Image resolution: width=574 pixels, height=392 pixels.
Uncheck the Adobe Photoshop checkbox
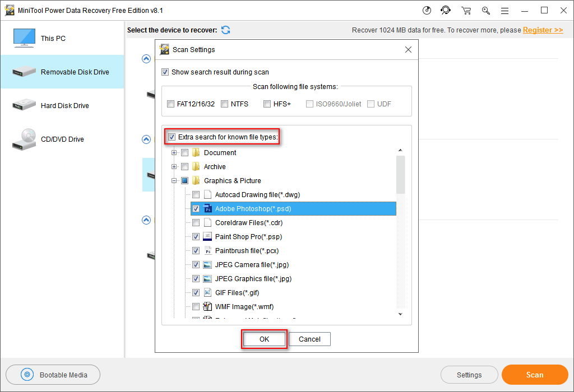[x=196, y=208]
